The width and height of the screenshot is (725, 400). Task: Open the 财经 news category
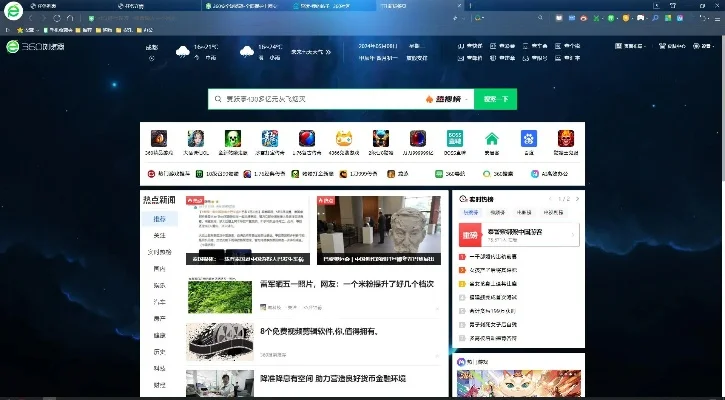pos(159,384)
